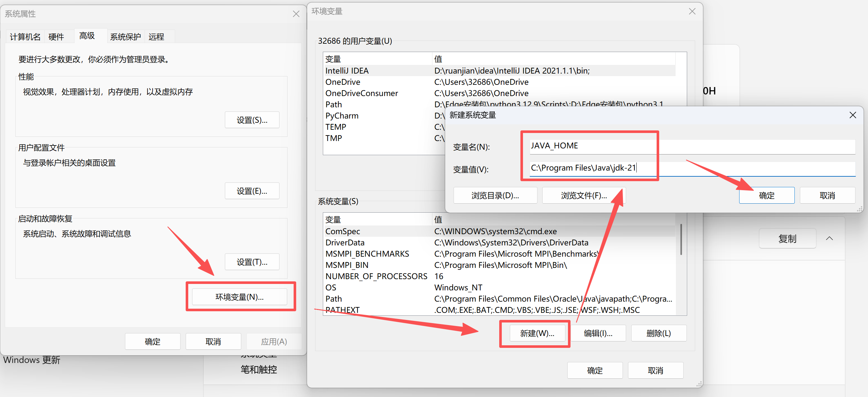Open performance 设置(S)... button
868x397 pixels.
(x=252, y=120)
